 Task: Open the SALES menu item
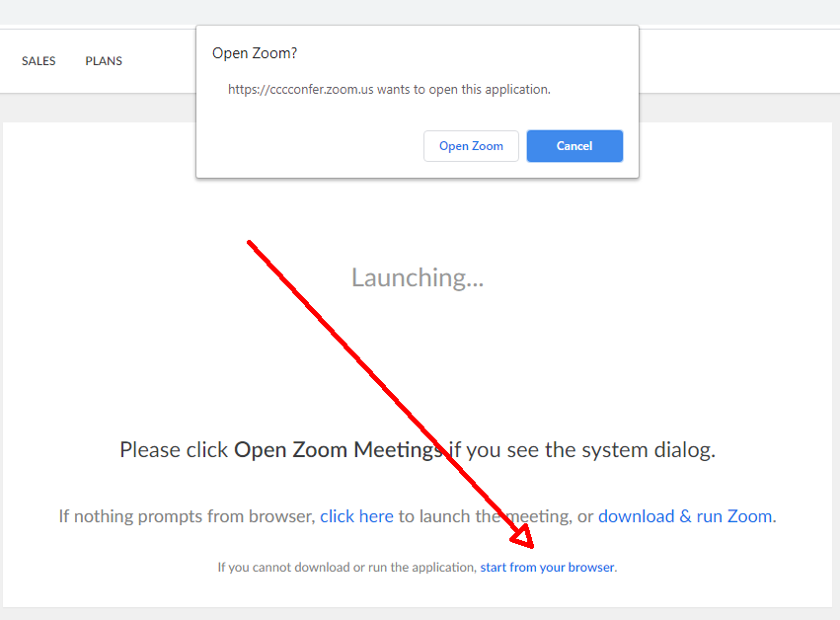[38, 61]
